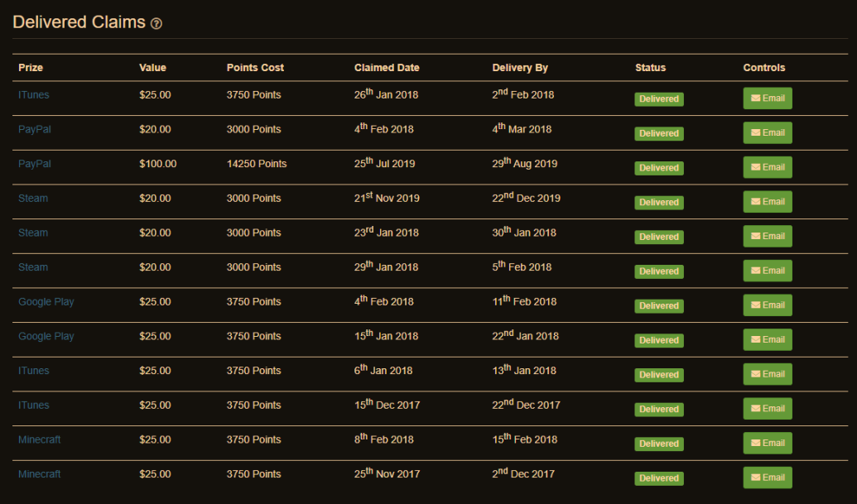
Task: Email the PayPal claim from 4th Feb 2018
Action: pyautogui.click(x=767, y=132)
